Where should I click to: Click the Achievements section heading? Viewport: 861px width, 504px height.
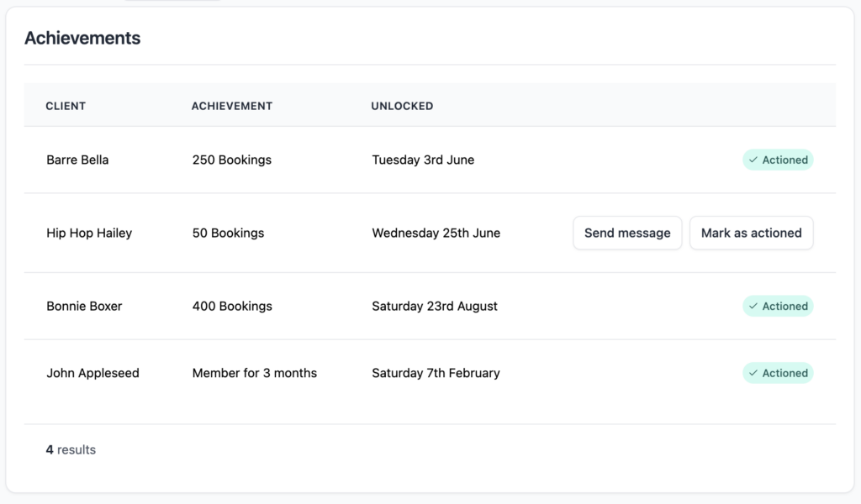[82, 39]
